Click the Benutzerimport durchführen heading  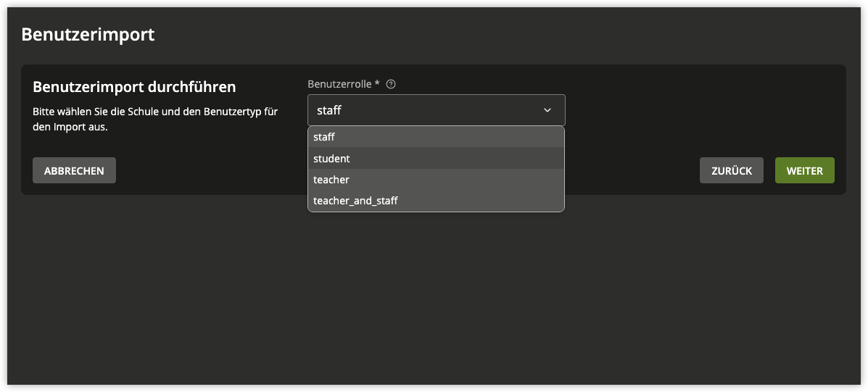pos(134,87)
